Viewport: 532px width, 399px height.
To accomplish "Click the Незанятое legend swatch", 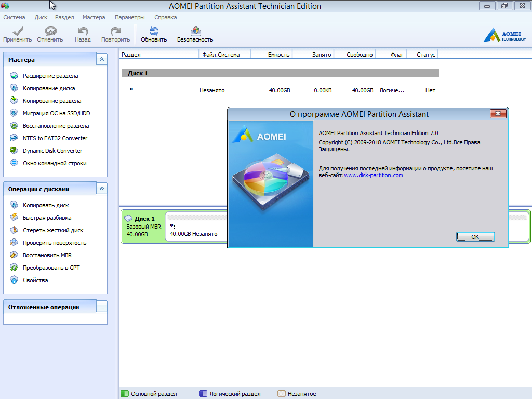I will pos(281,394).
